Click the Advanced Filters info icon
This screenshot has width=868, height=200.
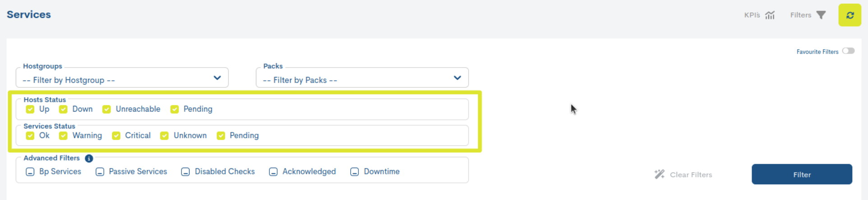click(89, 159)
